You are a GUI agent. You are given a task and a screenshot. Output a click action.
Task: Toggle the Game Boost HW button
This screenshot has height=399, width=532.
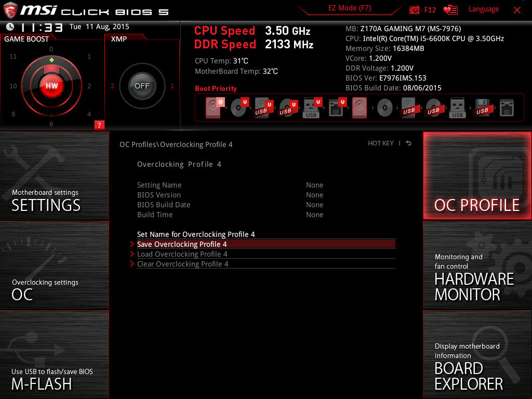point(51,86)
